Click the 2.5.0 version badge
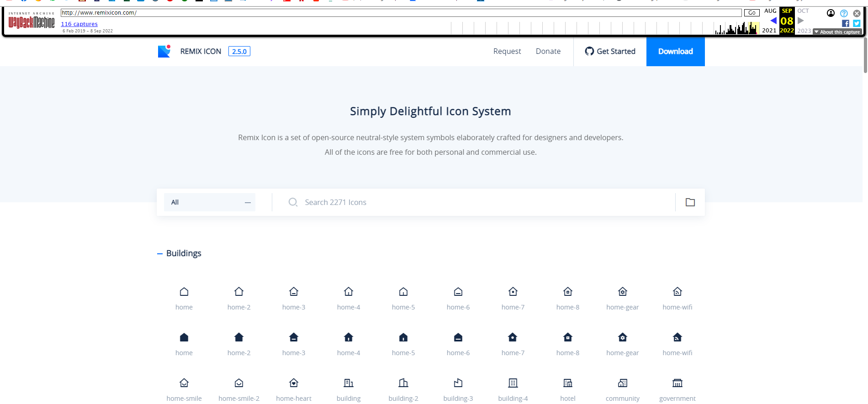Image resolution: width=868 pixels, height=404 pixels. click(239, 52)
